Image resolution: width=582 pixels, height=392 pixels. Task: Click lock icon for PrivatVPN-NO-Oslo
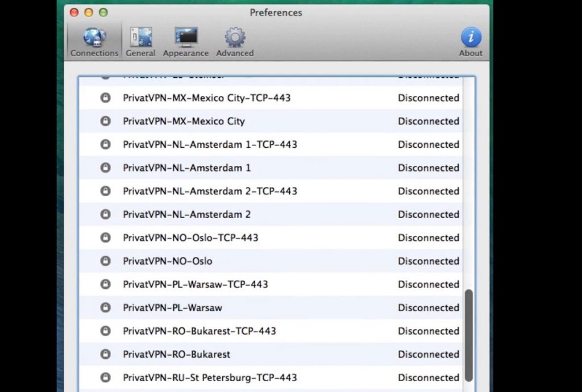pyautogui.click(x=105, y=261)
